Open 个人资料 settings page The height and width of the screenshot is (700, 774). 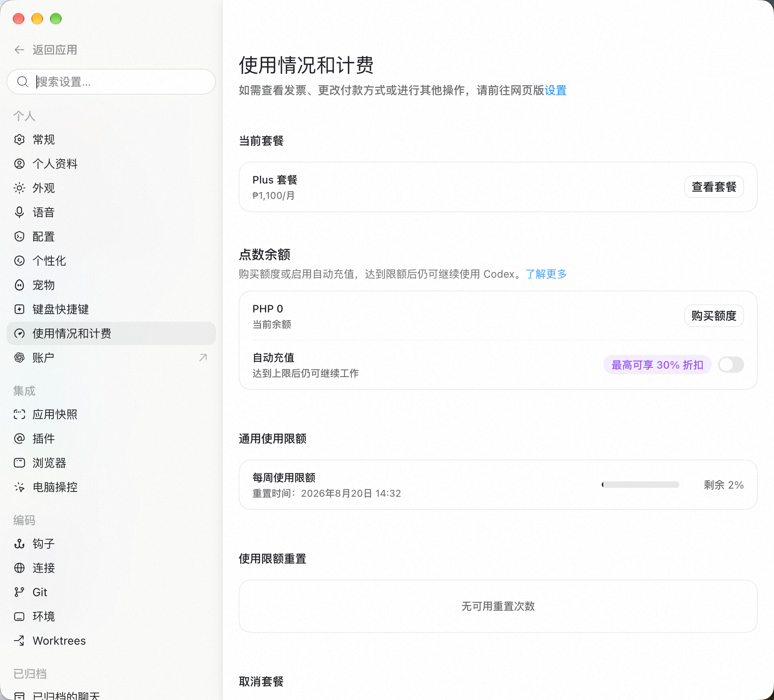point(111,164)
